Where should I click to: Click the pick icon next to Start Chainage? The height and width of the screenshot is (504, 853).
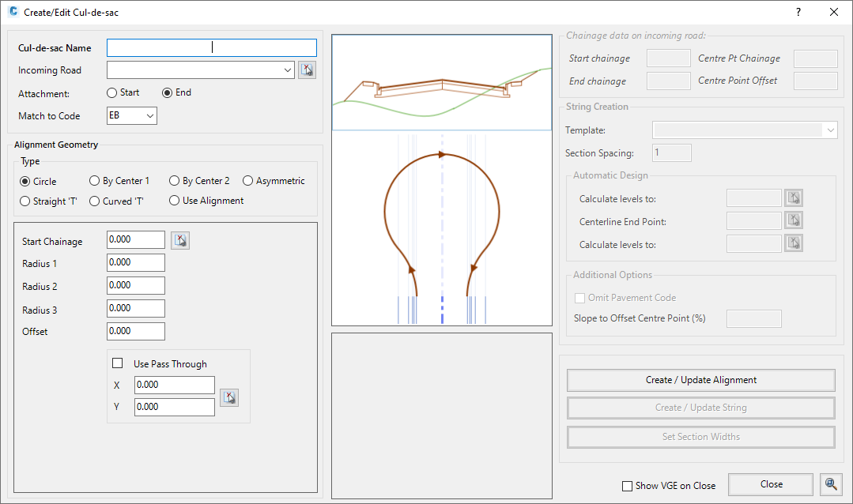tap(180, 240)
